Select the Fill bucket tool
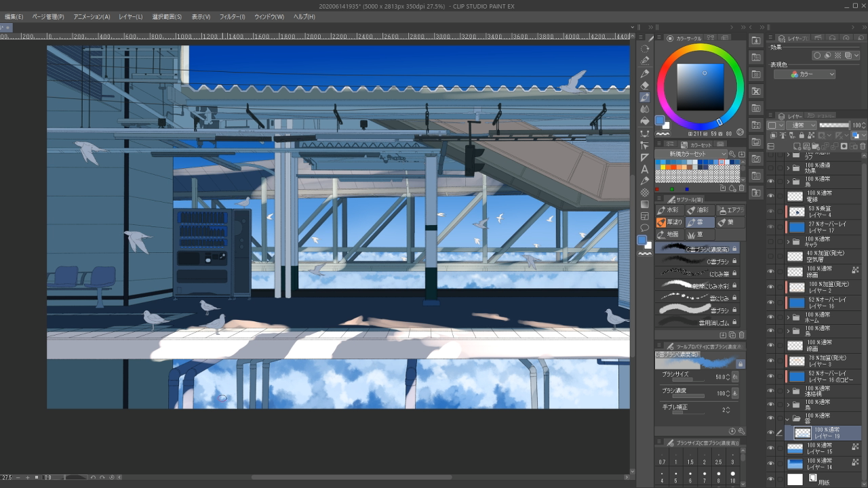The height and width of the screenshot is (488, 868). [x=645, y=121]
